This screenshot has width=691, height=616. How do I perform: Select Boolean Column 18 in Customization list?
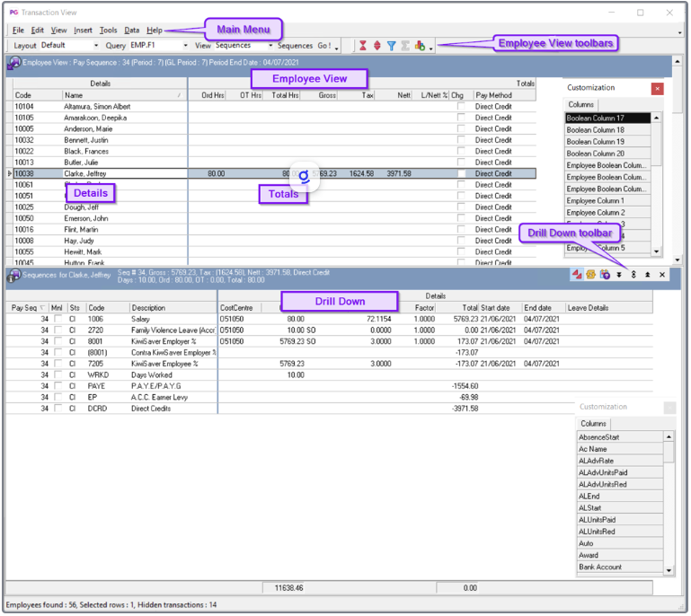point(608,130)
